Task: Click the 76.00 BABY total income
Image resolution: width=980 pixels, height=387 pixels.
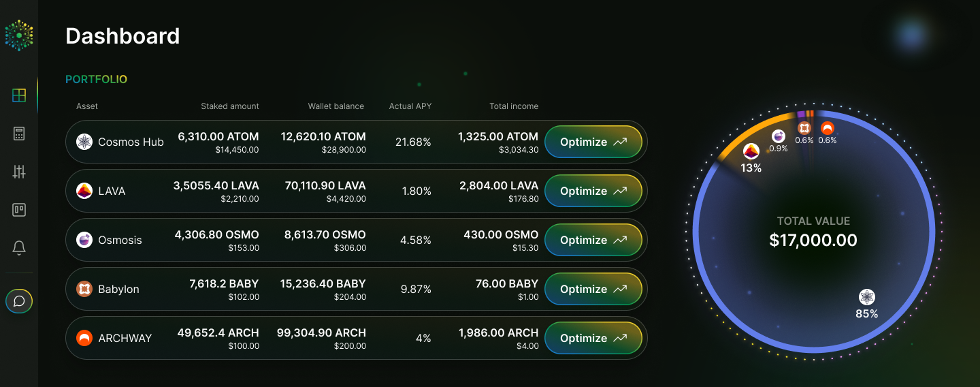Action: (x=507, y=284)
